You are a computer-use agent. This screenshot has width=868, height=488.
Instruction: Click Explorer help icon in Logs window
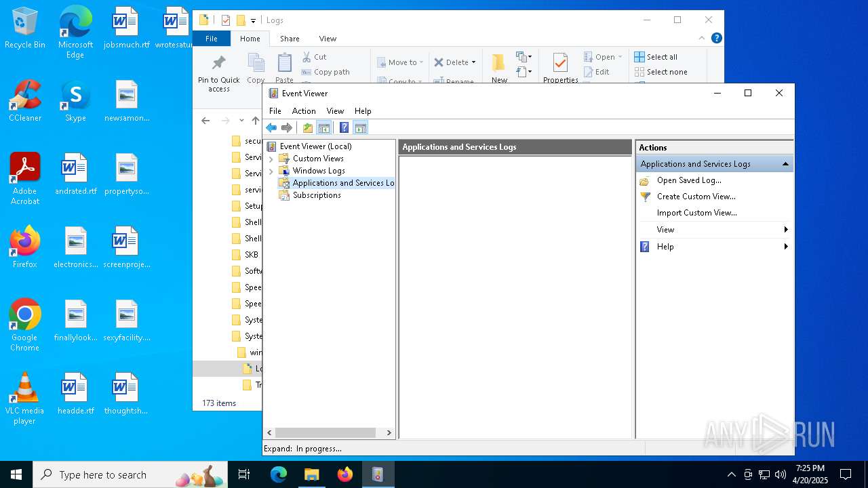(717, 38)
